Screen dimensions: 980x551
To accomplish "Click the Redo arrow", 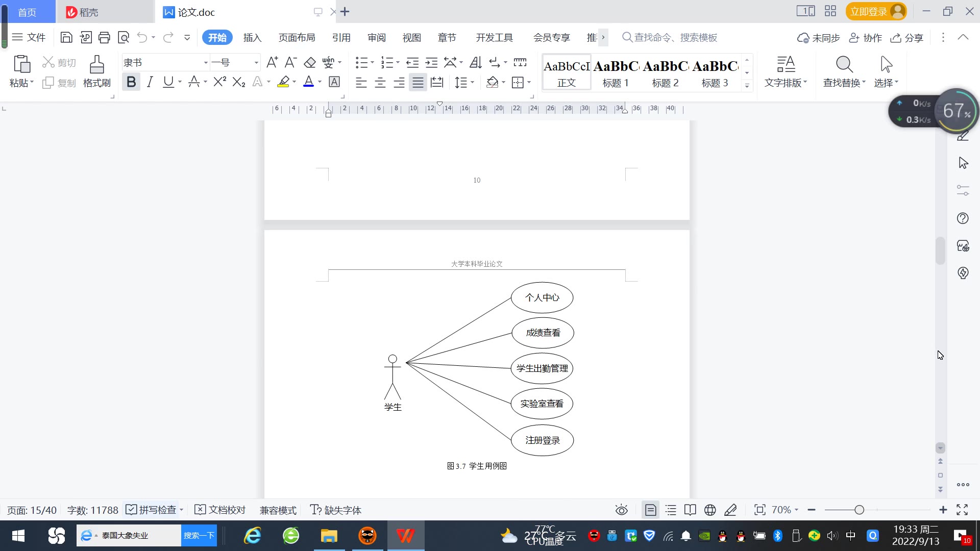I will [x=168, y=37].
